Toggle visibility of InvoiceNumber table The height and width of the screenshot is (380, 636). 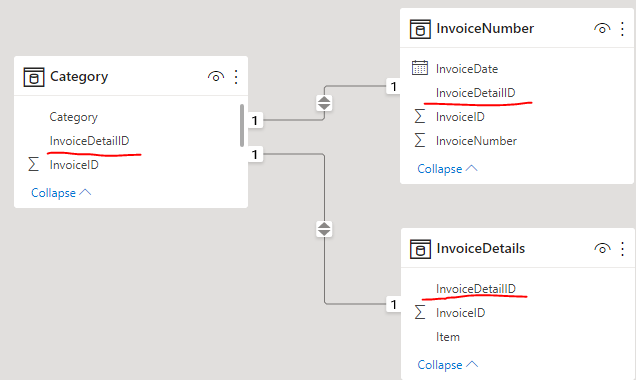point(602,29)
